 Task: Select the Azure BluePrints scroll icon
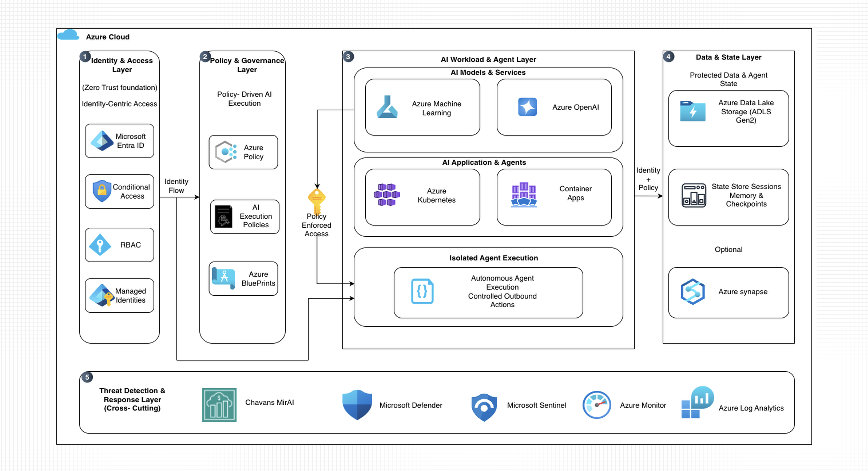click(x=223, y=278)
